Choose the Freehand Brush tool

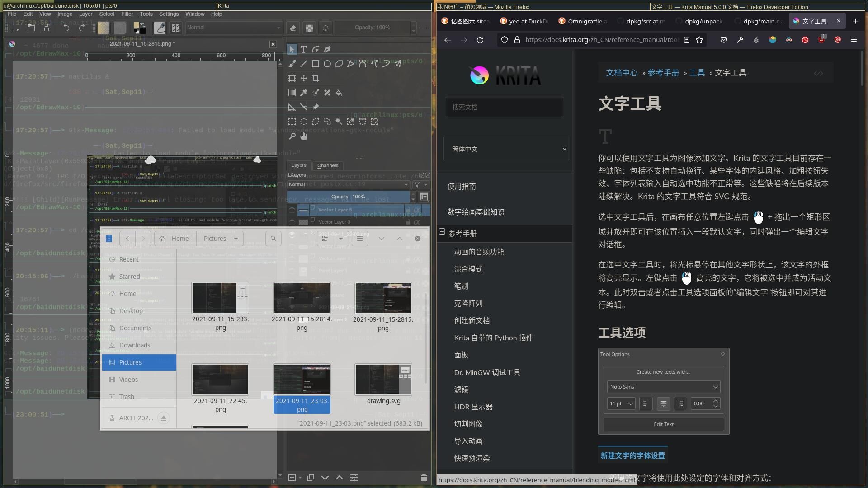click(292, 64)
